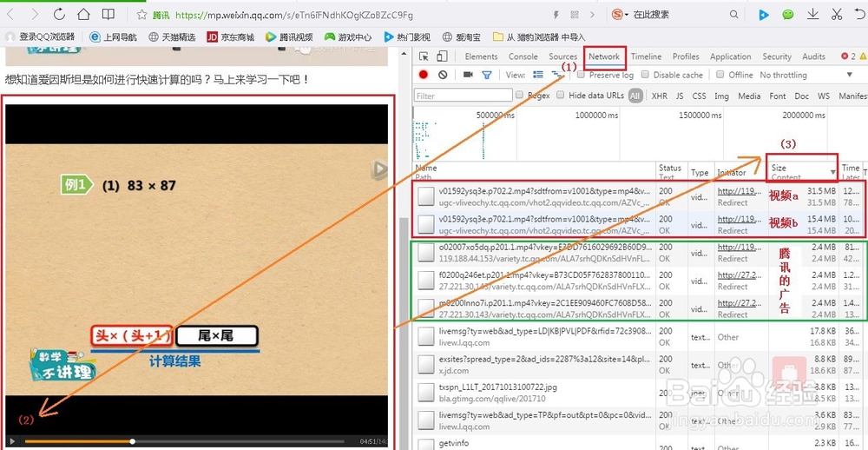The image size is (868, 450).
Task: Filter requests by JS
Action: point(680,96)
